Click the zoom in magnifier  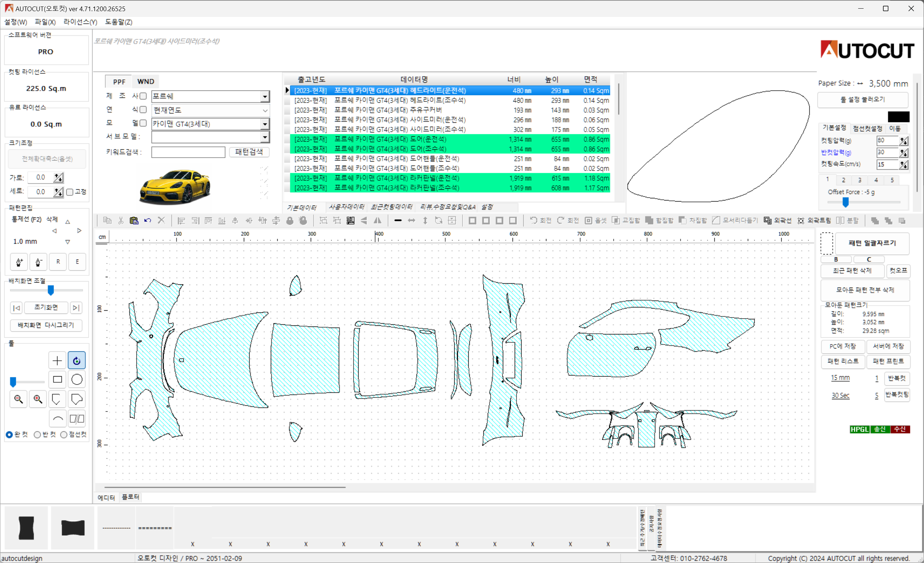point(38,399)
